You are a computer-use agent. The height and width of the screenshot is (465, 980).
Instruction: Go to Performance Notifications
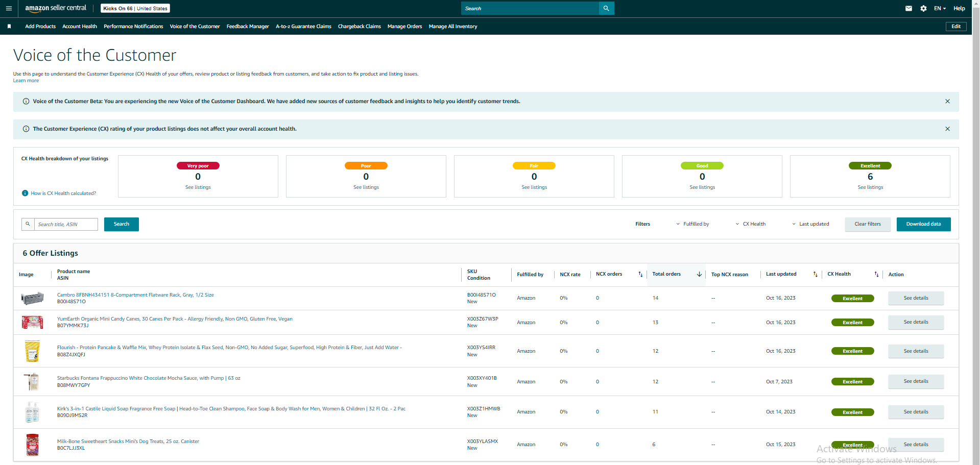pos(133,27)
